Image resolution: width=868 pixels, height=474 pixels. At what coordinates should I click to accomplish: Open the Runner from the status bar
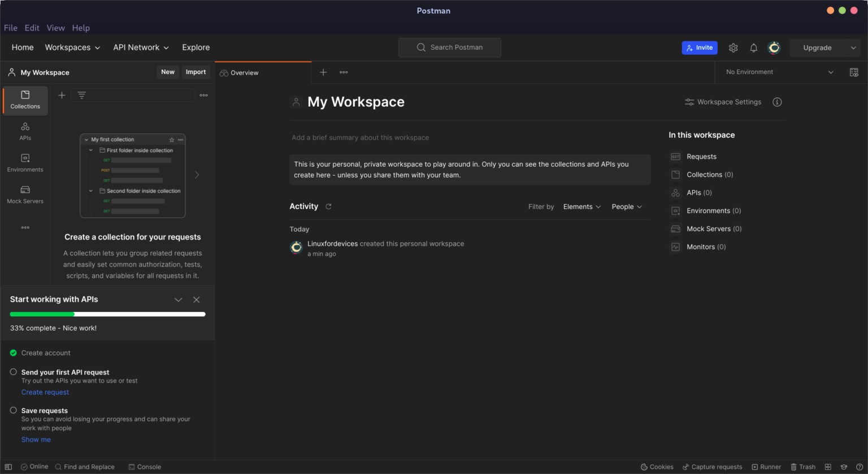[766, 467]
